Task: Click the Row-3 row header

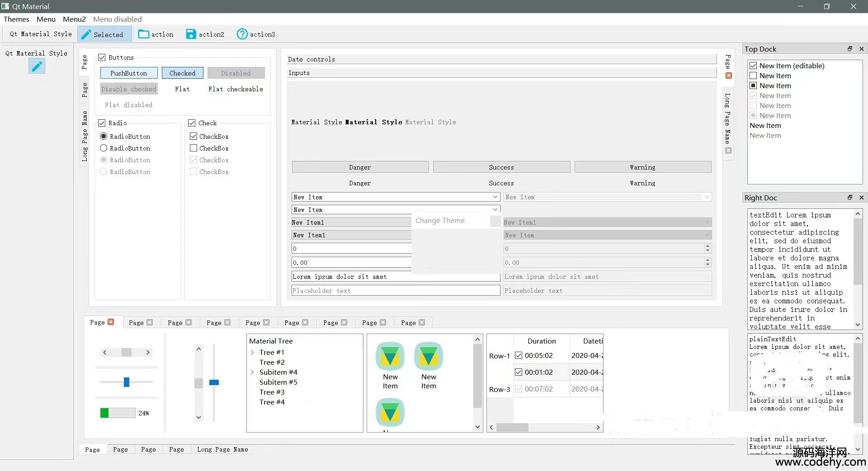Action: tap(500, 389)
